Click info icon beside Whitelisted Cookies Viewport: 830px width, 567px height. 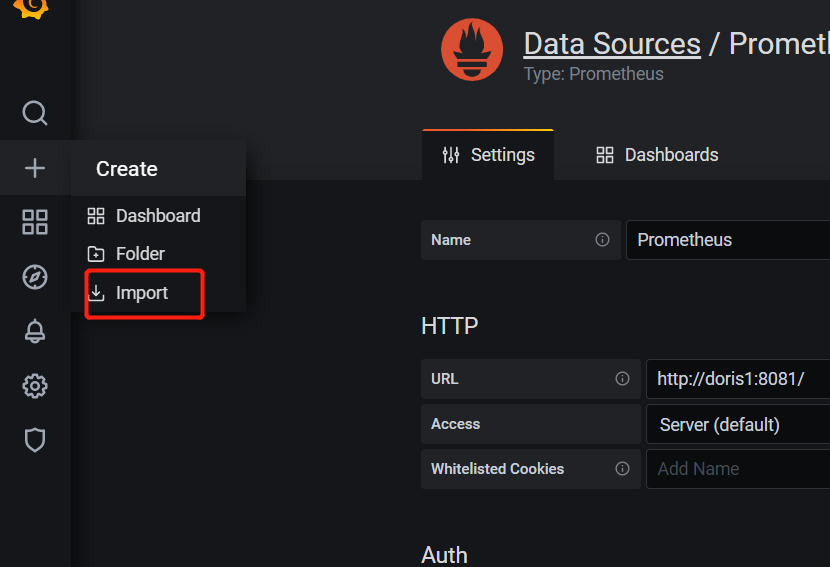point(622,469)
